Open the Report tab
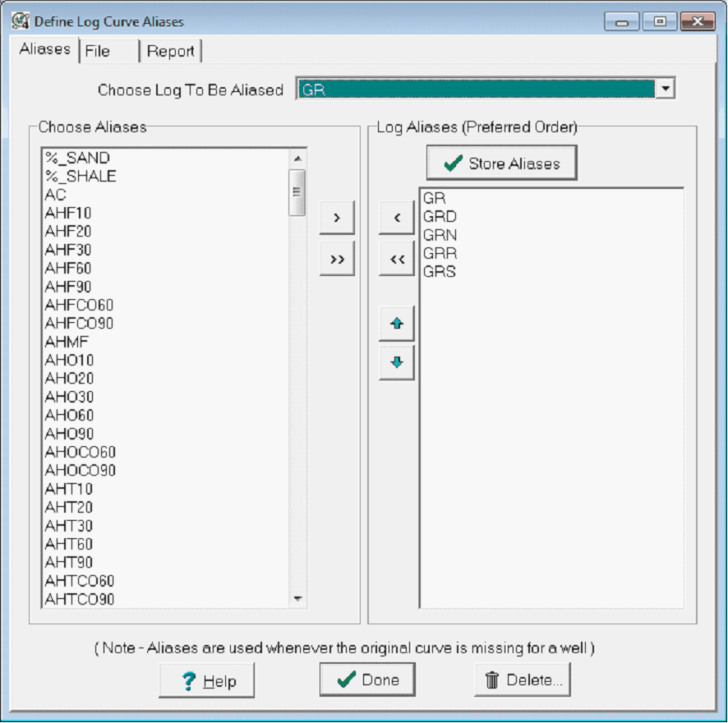 [x=171, y=51]
